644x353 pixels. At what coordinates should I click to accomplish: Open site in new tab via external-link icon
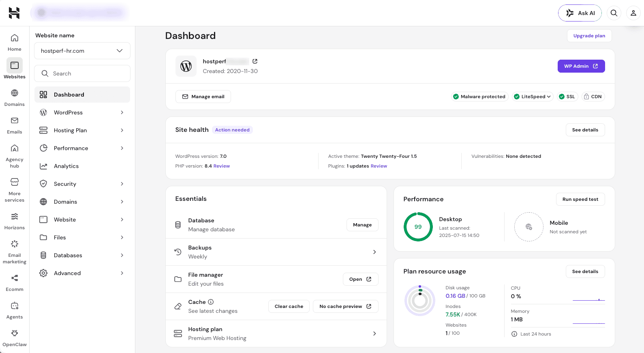click(x=255, y=61)
